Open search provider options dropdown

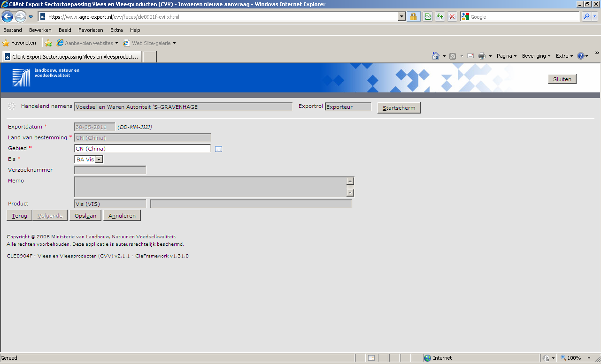[595, 16]
